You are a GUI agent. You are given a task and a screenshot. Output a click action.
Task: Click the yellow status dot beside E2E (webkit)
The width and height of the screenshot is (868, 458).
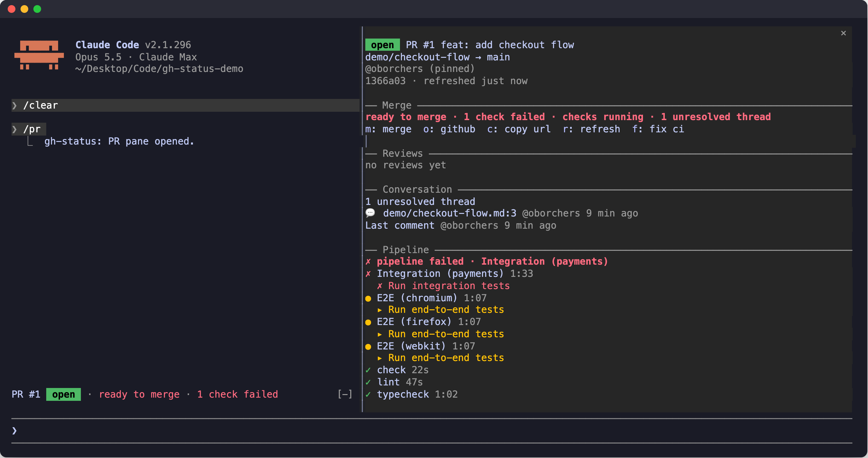click(368, 346)
